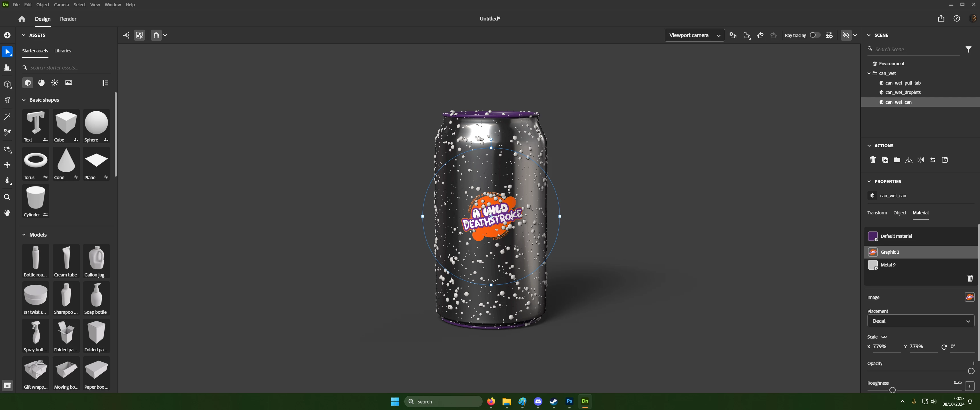Image resolution: width=980 pixels, height=410 pixels.
Task: Select the Eyedropper sampler tool
Action: click(x=7, y=132)
